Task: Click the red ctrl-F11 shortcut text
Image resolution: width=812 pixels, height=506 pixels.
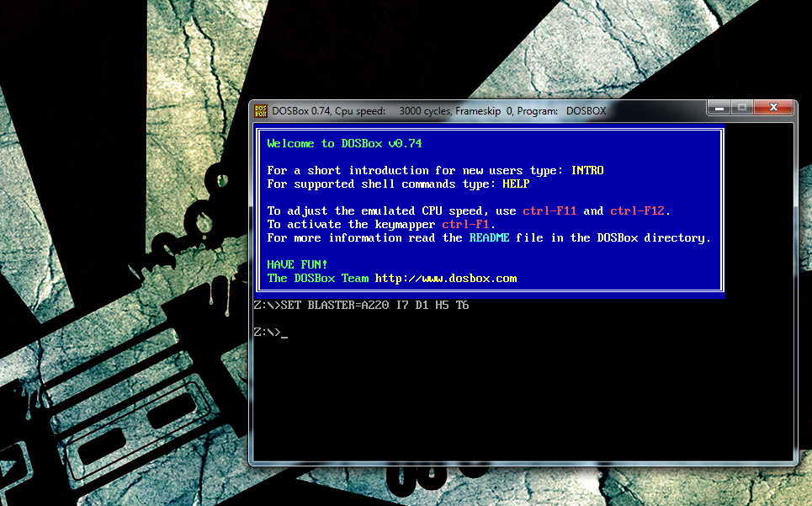Action: point(549,210)
